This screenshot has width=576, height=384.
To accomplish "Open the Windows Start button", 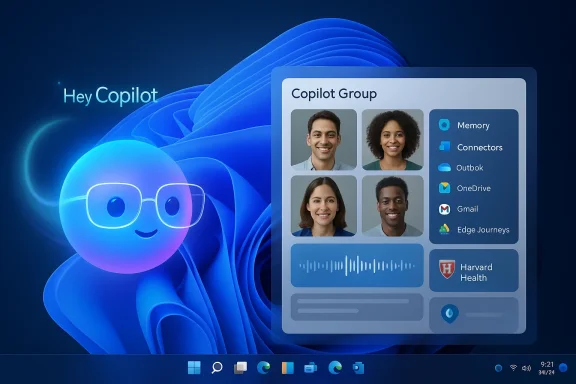I will [x=194, y=367].
